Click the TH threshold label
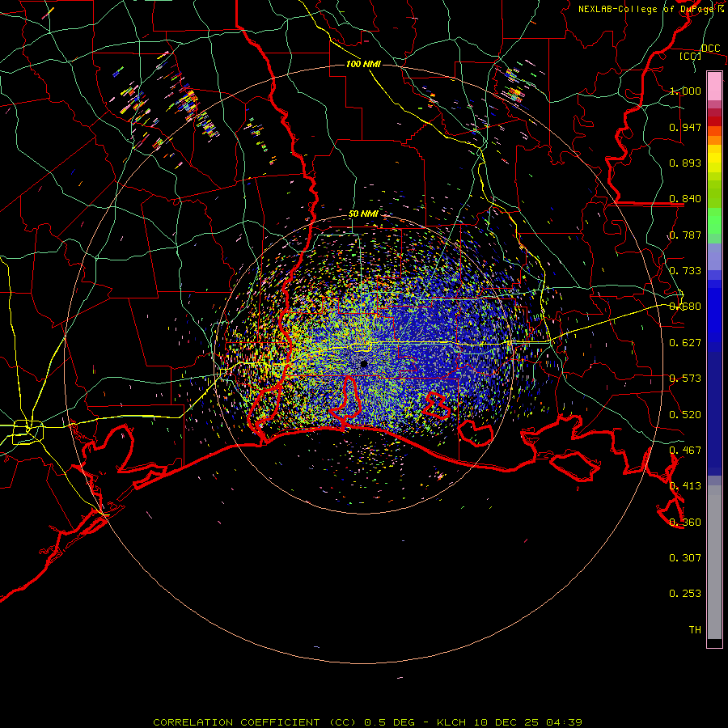 click(x=695, y=630)
